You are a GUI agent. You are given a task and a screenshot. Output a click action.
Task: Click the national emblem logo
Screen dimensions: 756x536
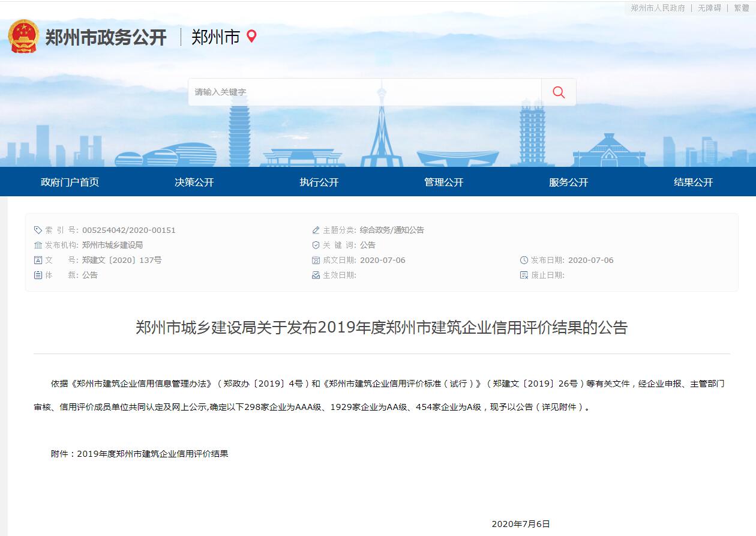point(23,37)
